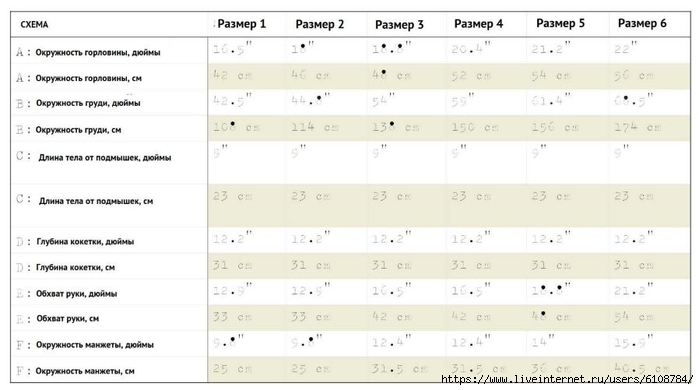Click row label Окружность горловины, см
Viewport: 699px width, 390px height.
88,78
